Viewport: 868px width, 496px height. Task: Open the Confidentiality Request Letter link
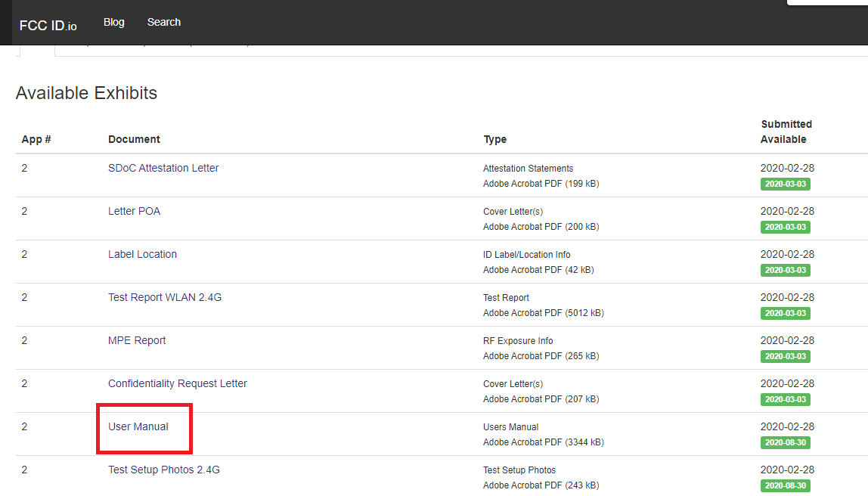[x=177, y=383]
